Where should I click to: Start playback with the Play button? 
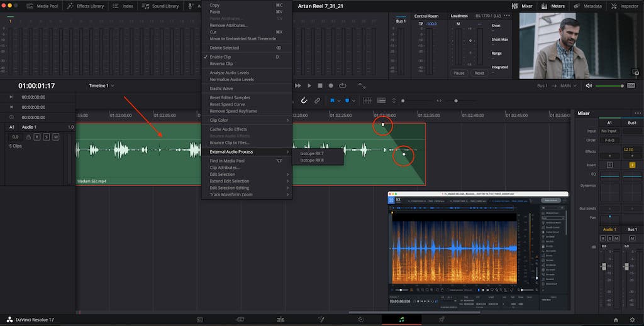[x=309, y=85]
